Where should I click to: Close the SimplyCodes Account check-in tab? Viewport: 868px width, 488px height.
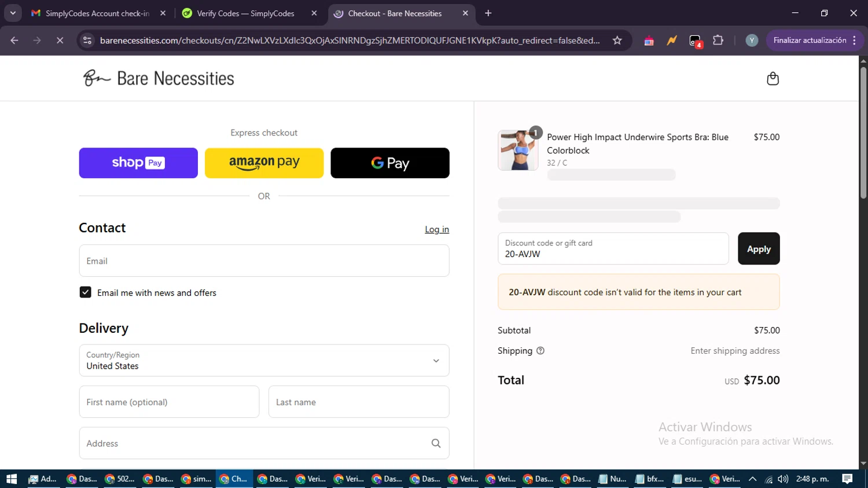tap(163, 13)
